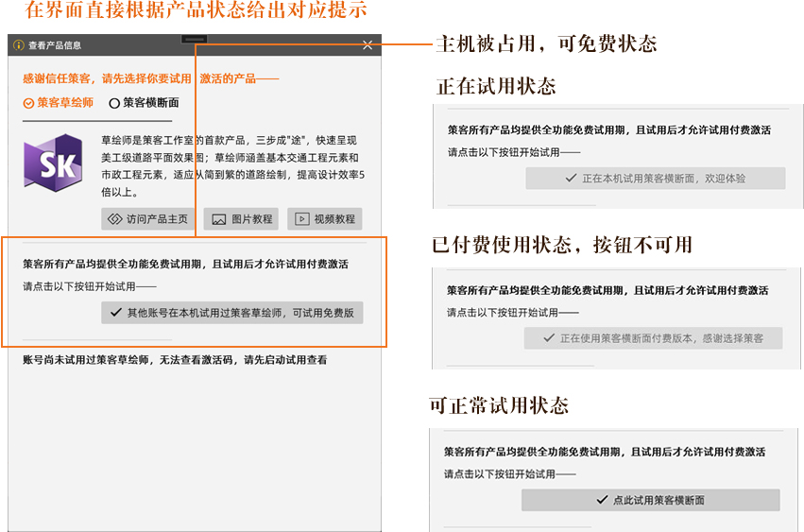Click the 正在使用策客横断面付费版本 button
This screenshot has width=804, height=532.
[653, 338]
